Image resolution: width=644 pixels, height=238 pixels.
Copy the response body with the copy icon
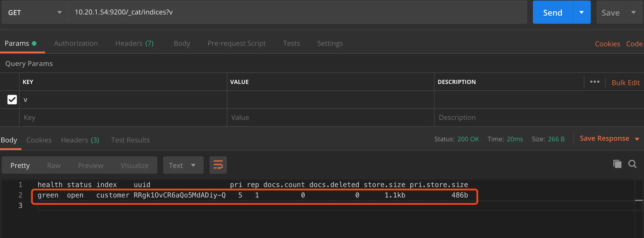coord(617,164)
